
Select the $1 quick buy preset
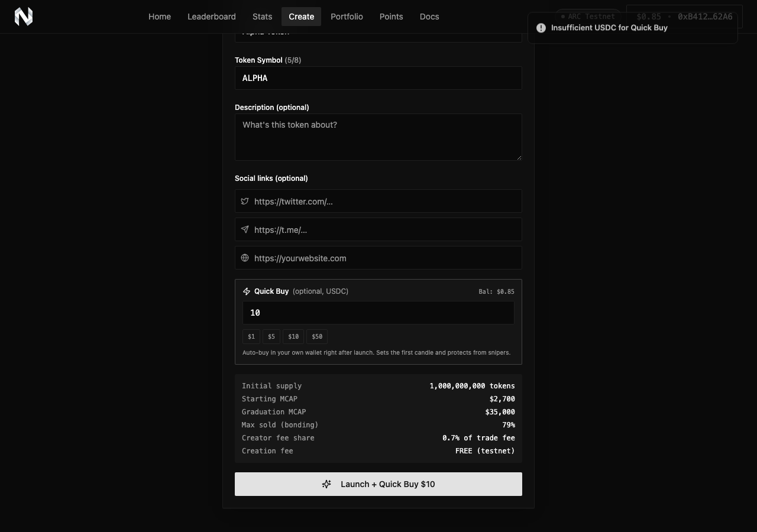(251, 336)
